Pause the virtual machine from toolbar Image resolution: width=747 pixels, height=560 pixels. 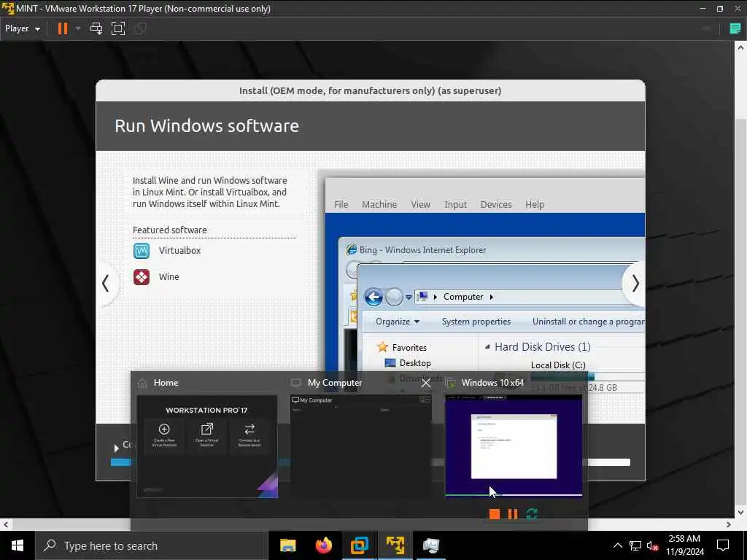point(63,28)
